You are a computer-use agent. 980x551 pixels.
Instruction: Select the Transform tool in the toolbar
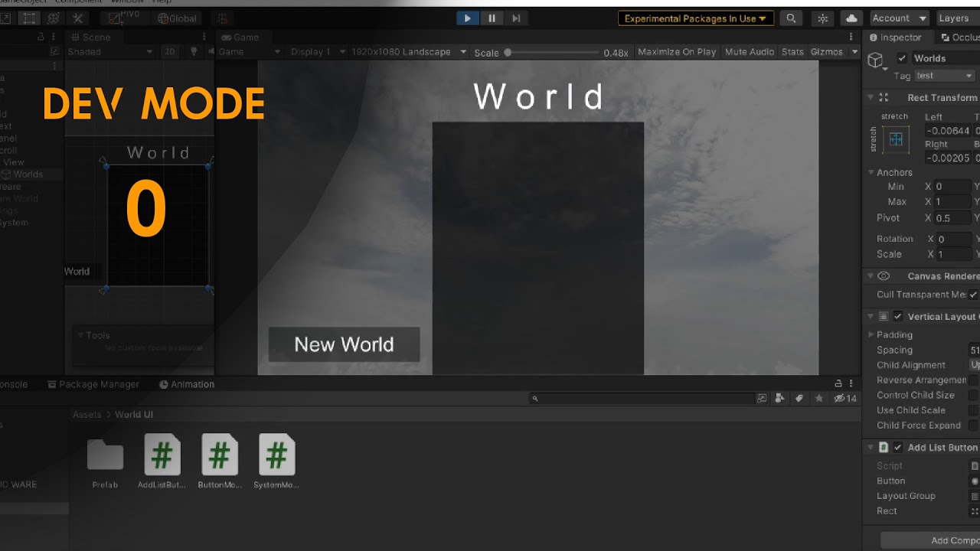[x=54, y=18]
